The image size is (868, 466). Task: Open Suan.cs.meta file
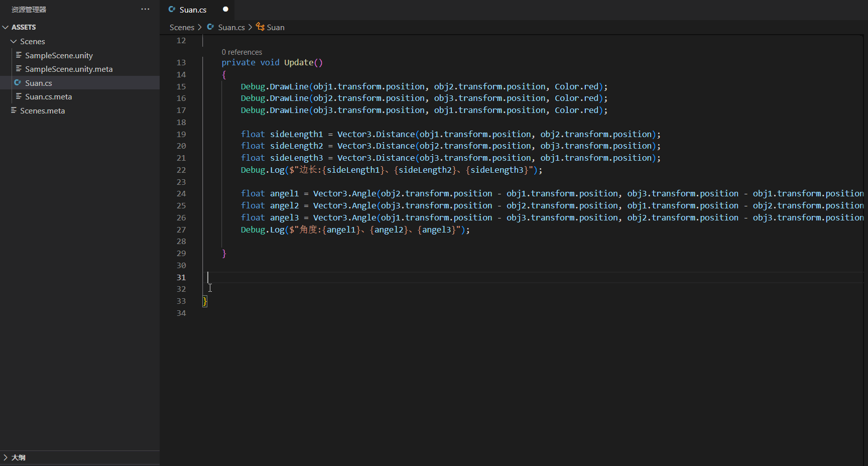coord(49,96)
